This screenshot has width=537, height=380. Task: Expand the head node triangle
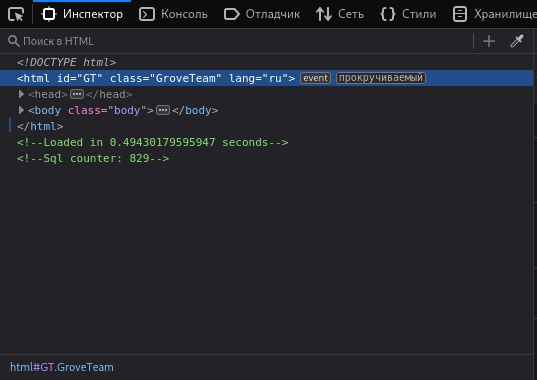click(21, 94)
